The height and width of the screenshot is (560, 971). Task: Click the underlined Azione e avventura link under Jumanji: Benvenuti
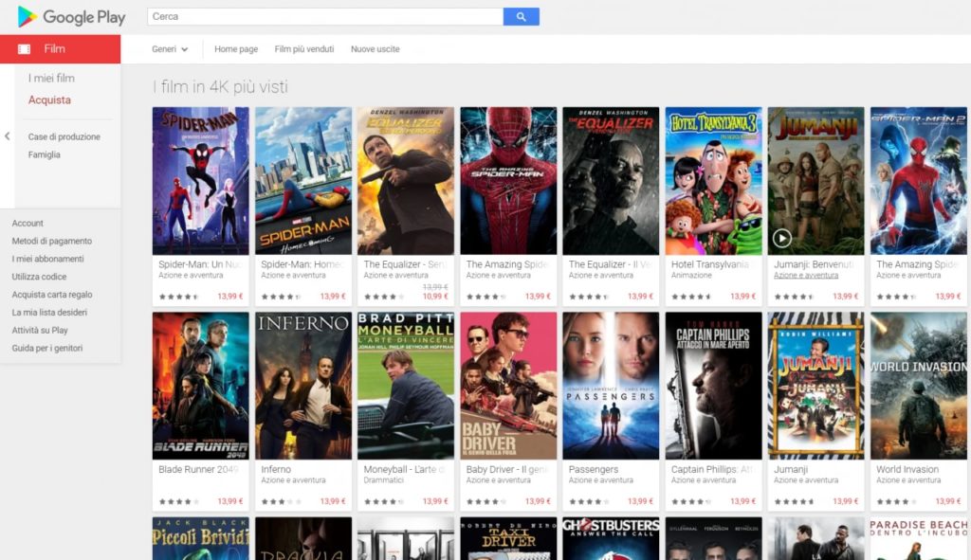click(806, 276)
